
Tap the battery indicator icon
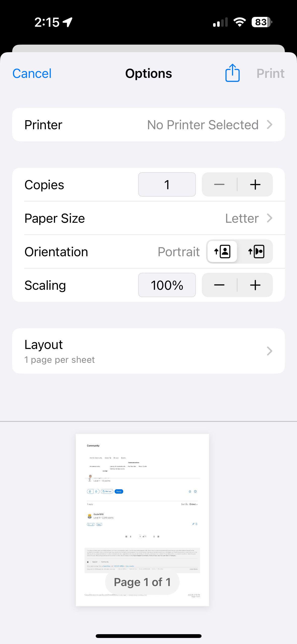(x=261, y=22)
